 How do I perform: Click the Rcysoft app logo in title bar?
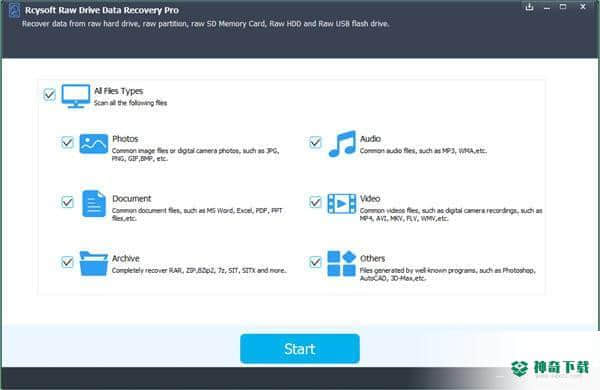coord(14,10)
